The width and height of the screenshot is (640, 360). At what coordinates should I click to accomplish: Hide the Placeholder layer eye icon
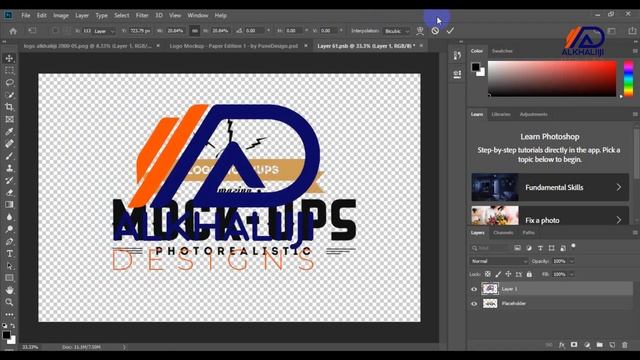pyautogui.click(x=474, y=304)
